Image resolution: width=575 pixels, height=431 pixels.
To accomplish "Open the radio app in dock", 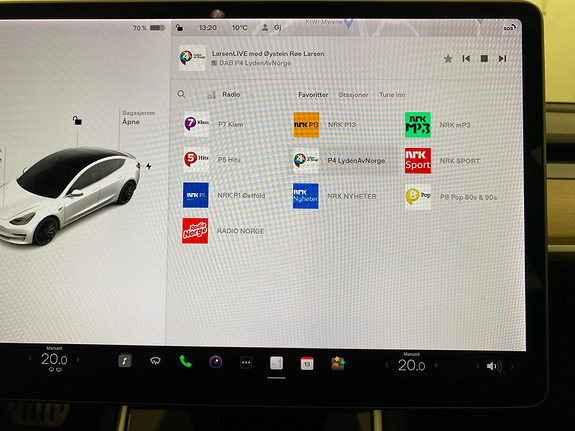I will pyautogui.click(x=276, y=363).
